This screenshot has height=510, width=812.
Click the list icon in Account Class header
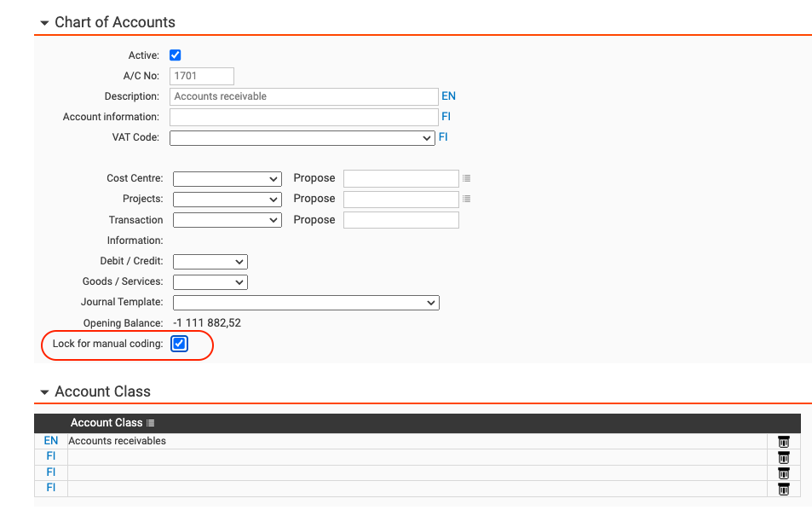[151, 423]
